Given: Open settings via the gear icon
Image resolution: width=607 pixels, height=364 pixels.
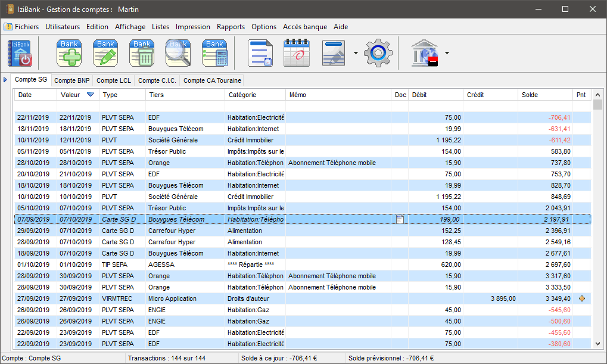Looking at the screenshot, I should [378, 53].
